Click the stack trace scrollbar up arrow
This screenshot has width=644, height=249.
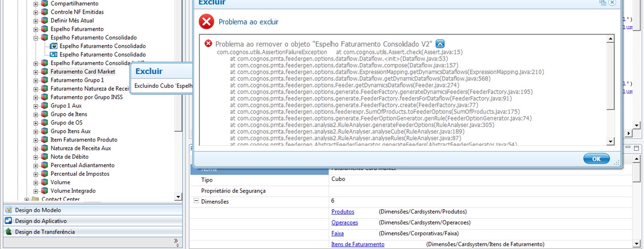coord(610,38)
